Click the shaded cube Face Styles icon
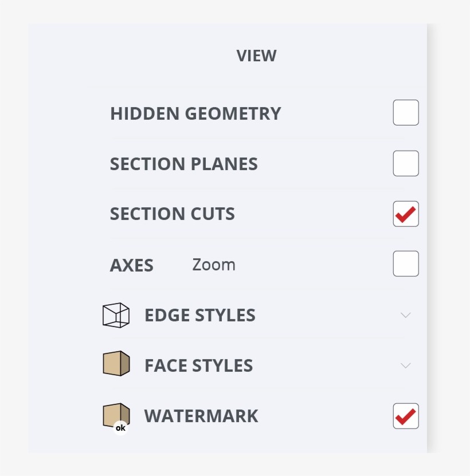The height and width of the screenshot is (476, 470). tap(116, 364)
